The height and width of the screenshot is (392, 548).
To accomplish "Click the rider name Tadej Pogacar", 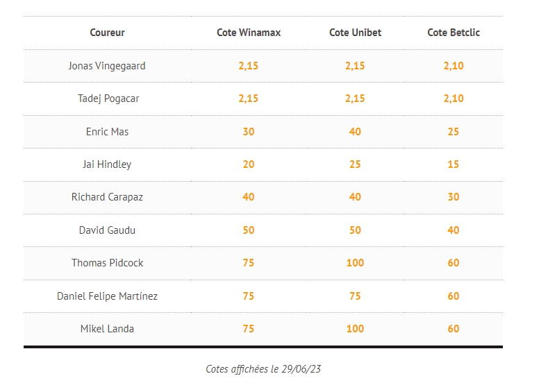I will pyautogui.click(x=108, y=99).
